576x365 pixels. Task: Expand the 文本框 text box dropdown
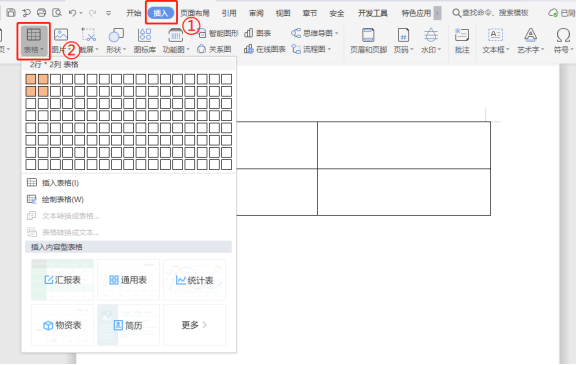[x=508, y=49]
